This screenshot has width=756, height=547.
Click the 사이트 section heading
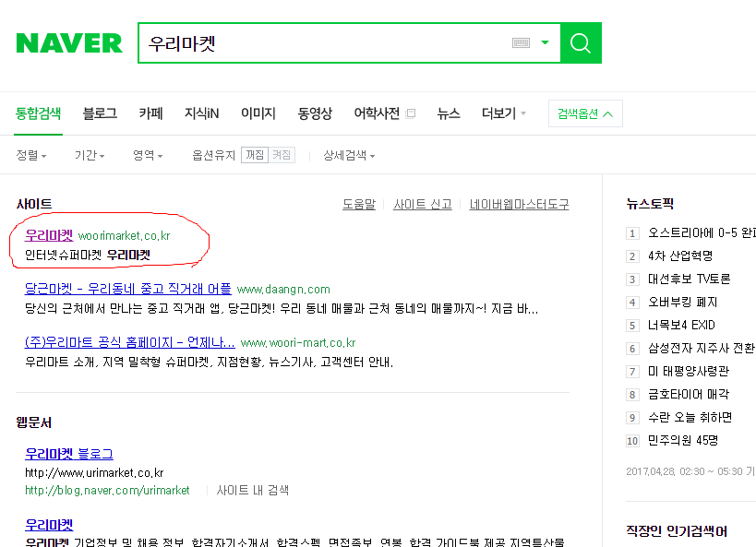click(34, 204)
